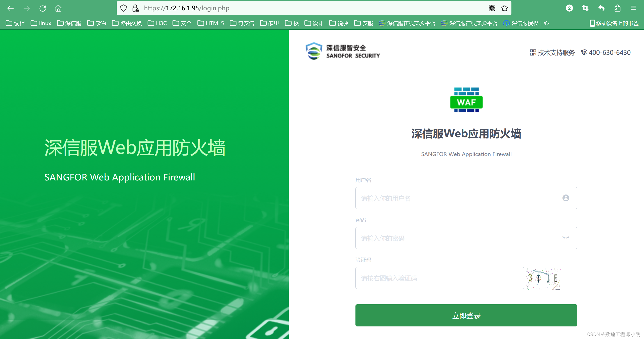The width and height of the screenshot is (644, 339).
Task: Open the QR code icon in address bar
Action: [x=492, y=8]
